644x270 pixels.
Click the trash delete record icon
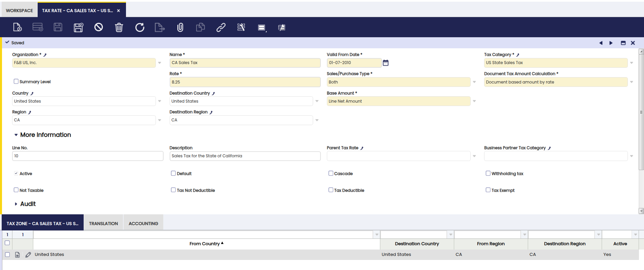(x=119, y=27)
